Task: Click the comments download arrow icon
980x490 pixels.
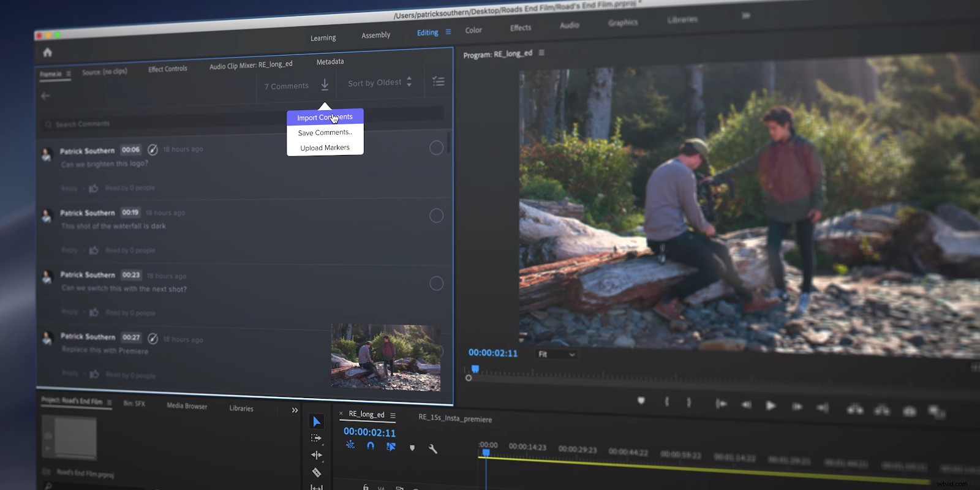Action: 325,85
